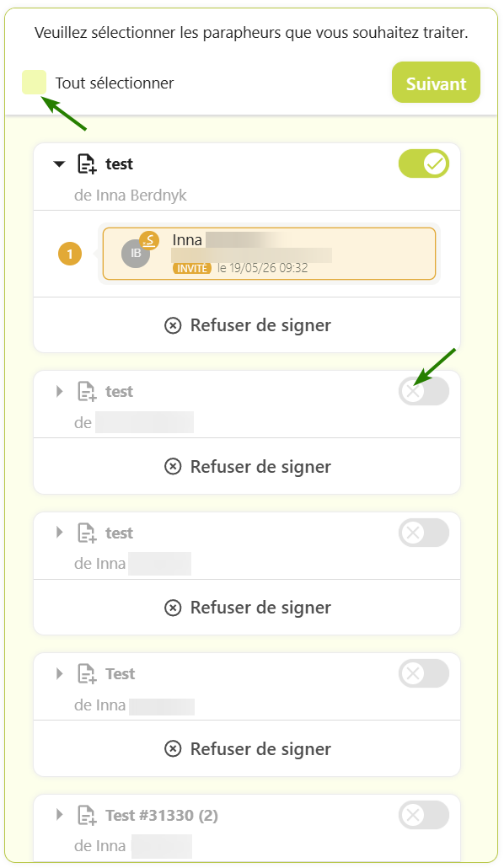Expand the second test parapheur
The image size is (504, 868).
click(x=60, y=391)
